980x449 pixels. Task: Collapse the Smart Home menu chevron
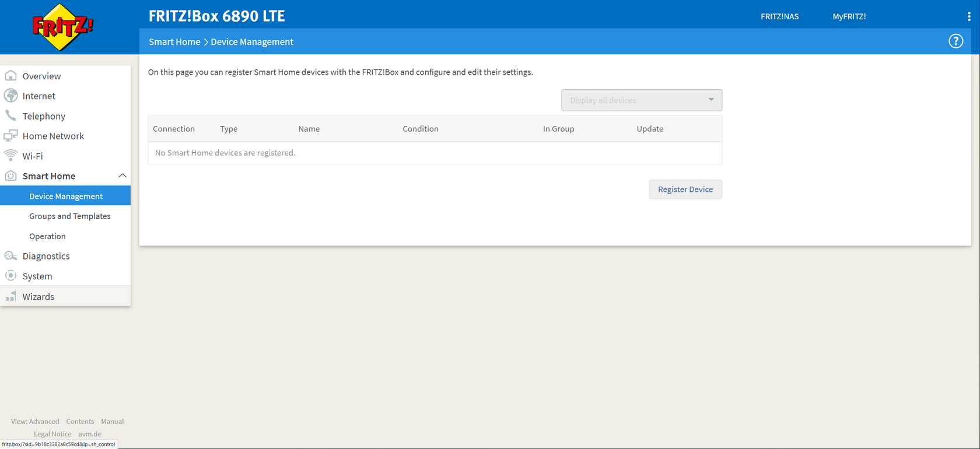[123, 176]
